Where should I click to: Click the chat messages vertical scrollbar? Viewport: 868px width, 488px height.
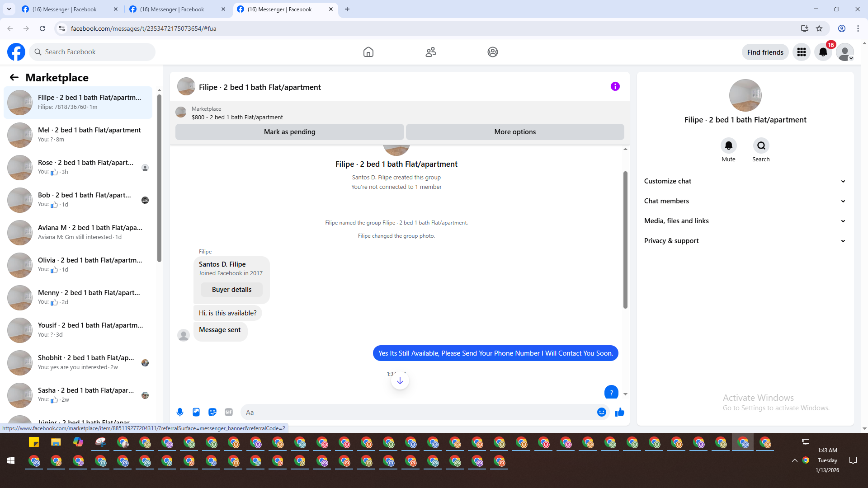coord(625,239)
